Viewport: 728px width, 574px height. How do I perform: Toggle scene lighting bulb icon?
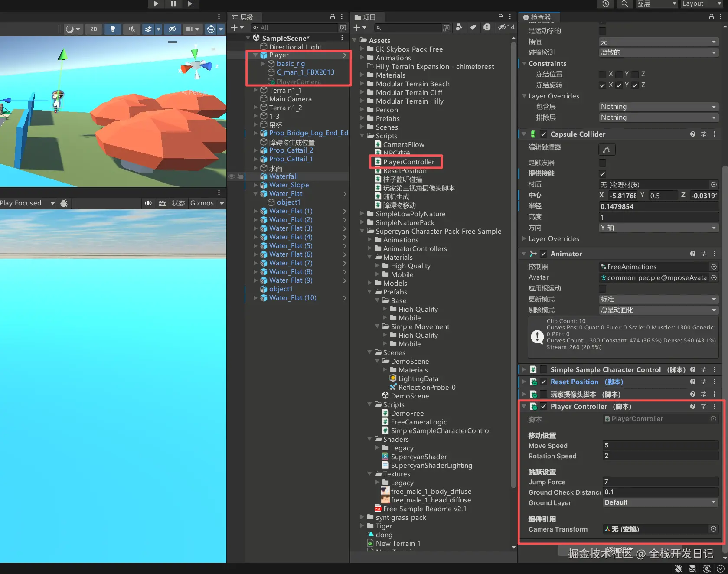[x=113, y=29]
